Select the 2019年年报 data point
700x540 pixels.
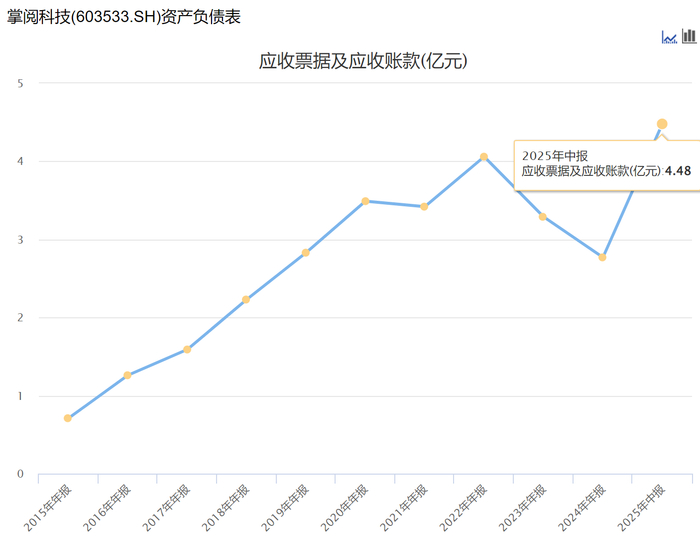[306, 253]
